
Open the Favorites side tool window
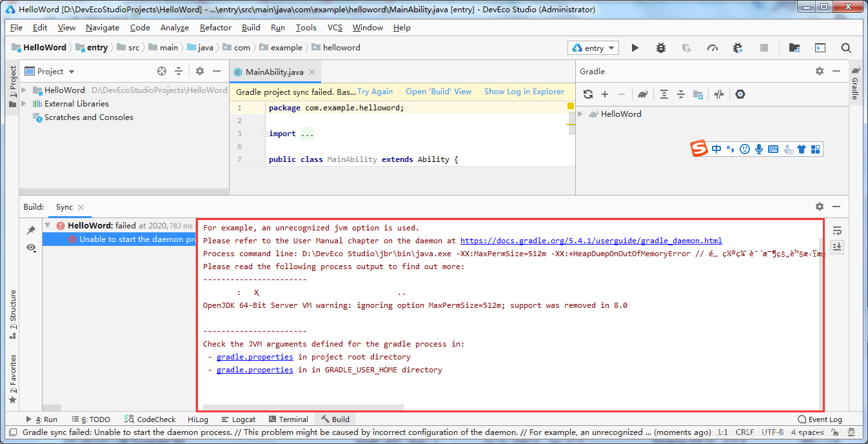tap(12, 379)
